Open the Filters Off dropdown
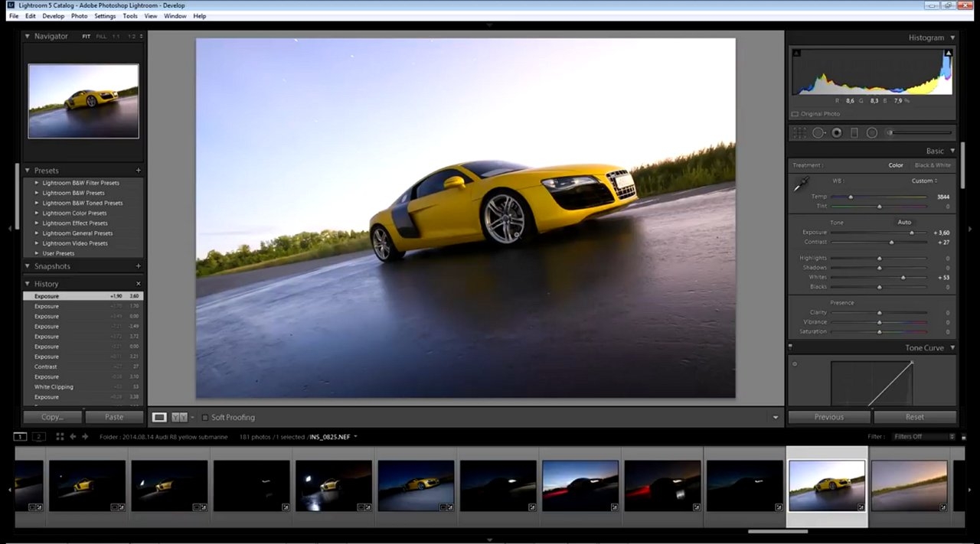 point(924,436)
